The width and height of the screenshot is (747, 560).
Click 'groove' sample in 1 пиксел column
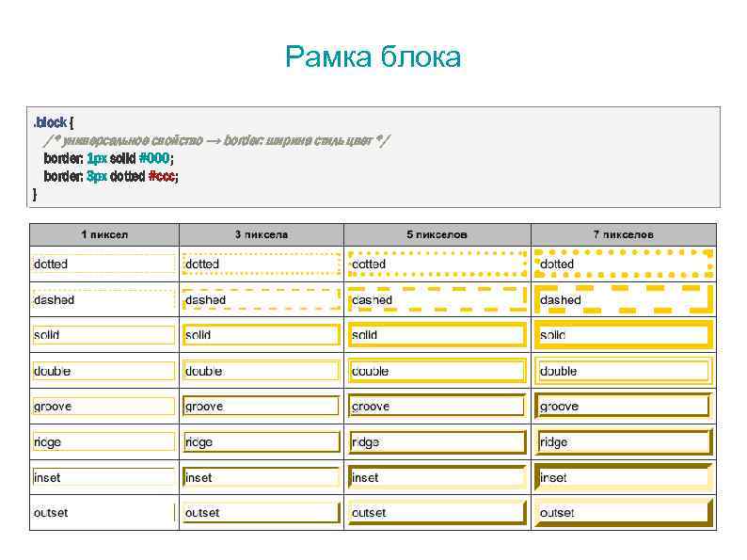(103, 406)
